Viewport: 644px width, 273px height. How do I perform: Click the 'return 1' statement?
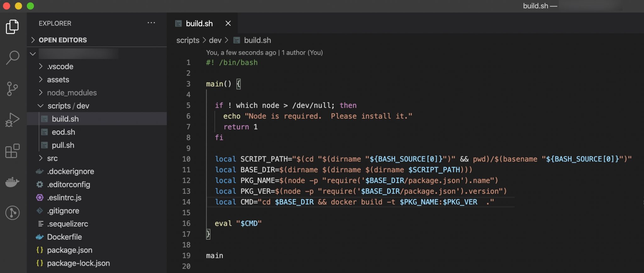pos(241,127)
